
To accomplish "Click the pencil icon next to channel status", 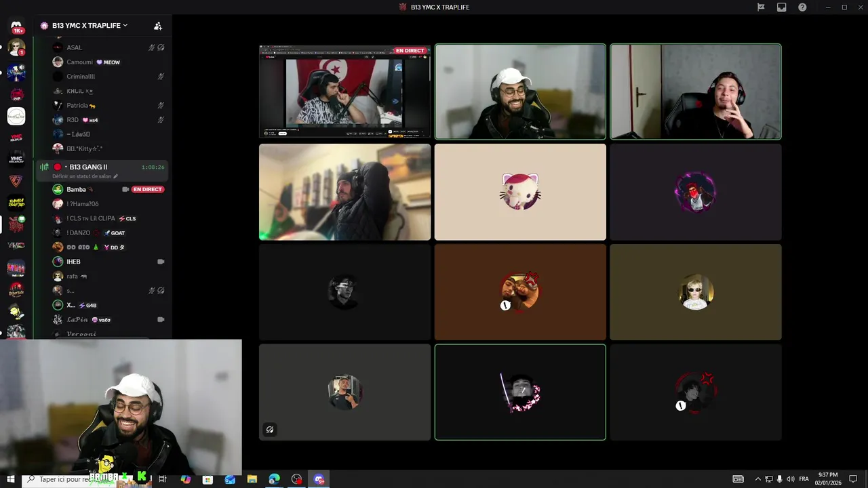I will [x=115, y=176].
